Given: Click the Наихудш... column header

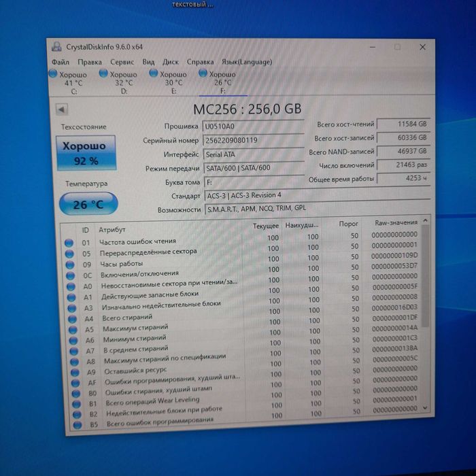Looking at the screenshot, I should pyautogui.click(x=302, y=225).
